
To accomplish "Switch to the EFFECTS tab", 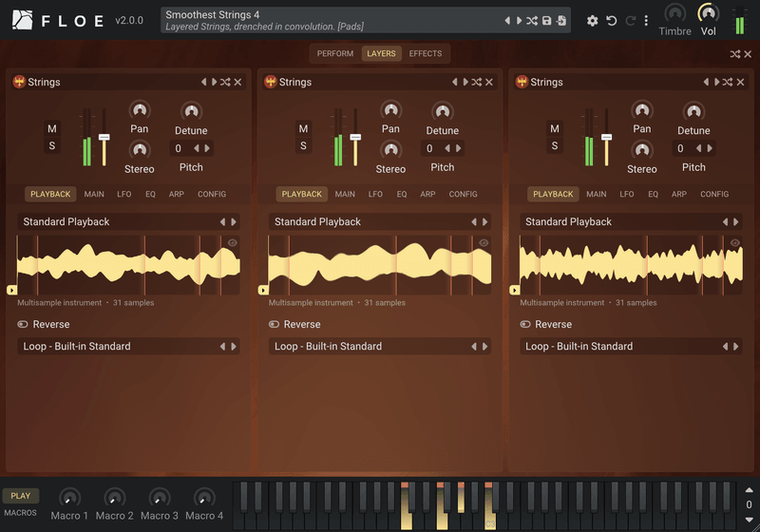I will point(425,53).
